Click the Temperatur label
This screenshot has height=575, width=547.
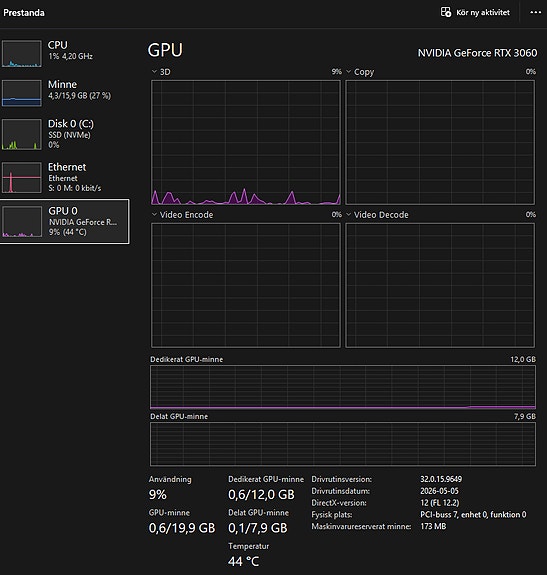tap(249, 546)
